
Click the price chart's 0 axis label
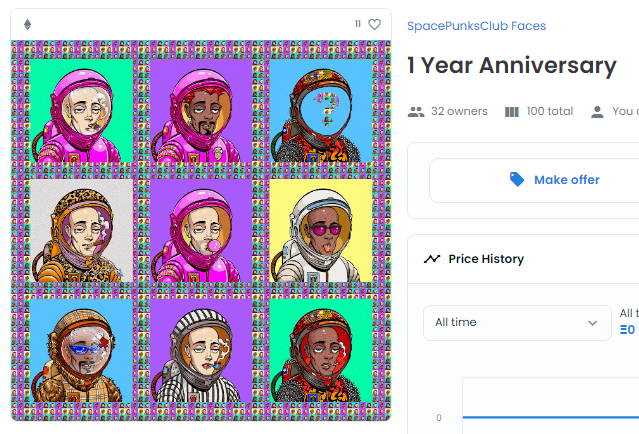pos(438,417)
